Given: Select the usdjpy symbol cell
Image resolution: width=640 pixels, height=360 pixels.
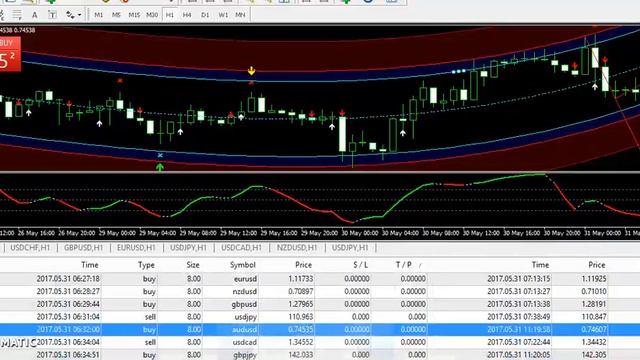Looking at the screenshot, I should click(246, 317).
